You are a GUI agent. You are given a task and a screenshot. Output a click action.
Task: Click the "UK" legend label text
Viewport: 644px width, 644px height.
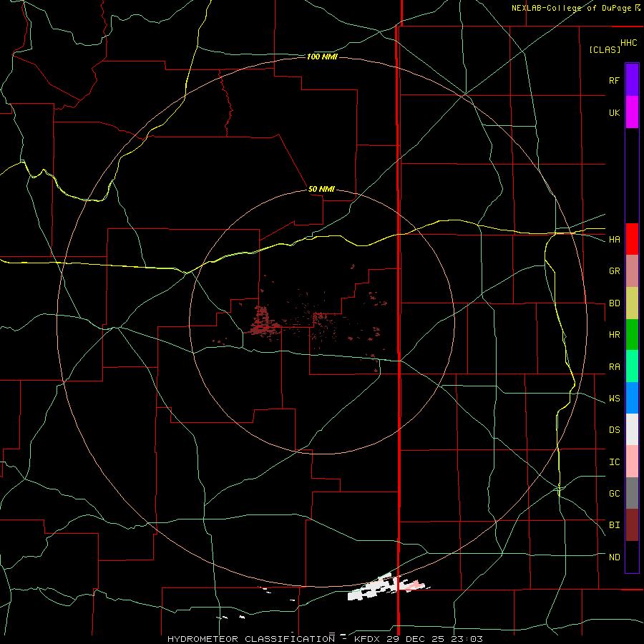(615, 112)
